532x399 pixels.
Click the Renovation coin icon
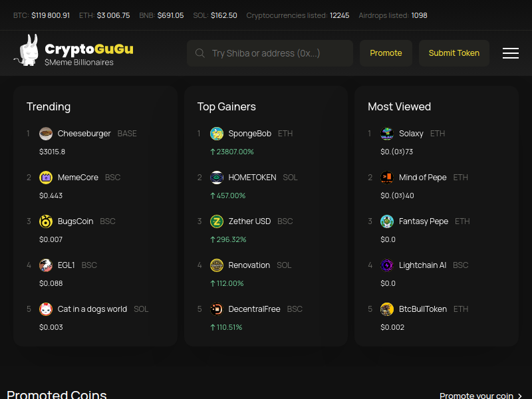pos(217,265)
